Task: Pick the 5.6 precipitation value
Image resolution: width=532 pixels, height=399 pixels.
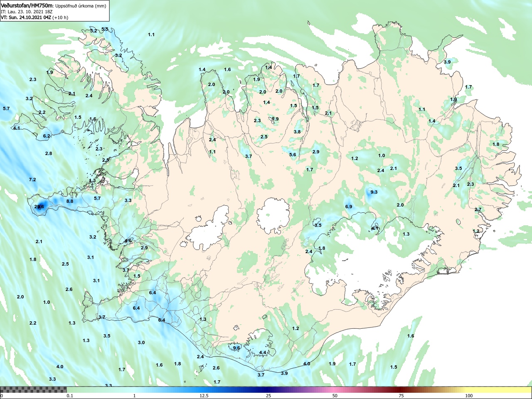Action: [293, 155]
